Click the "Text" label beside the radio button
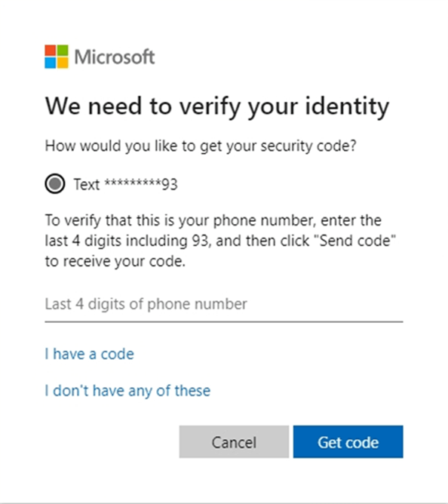Screen dimensions: 448x504 click(x=87, y=185)
